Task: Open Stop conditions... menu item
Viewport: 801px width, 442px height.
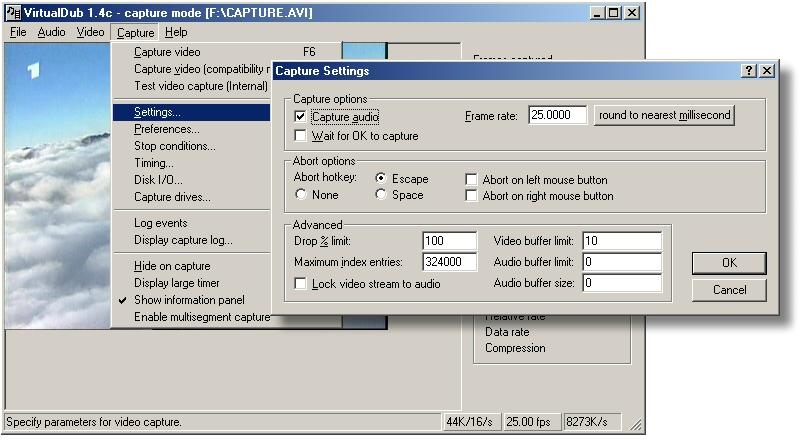Action: point(192,146)
